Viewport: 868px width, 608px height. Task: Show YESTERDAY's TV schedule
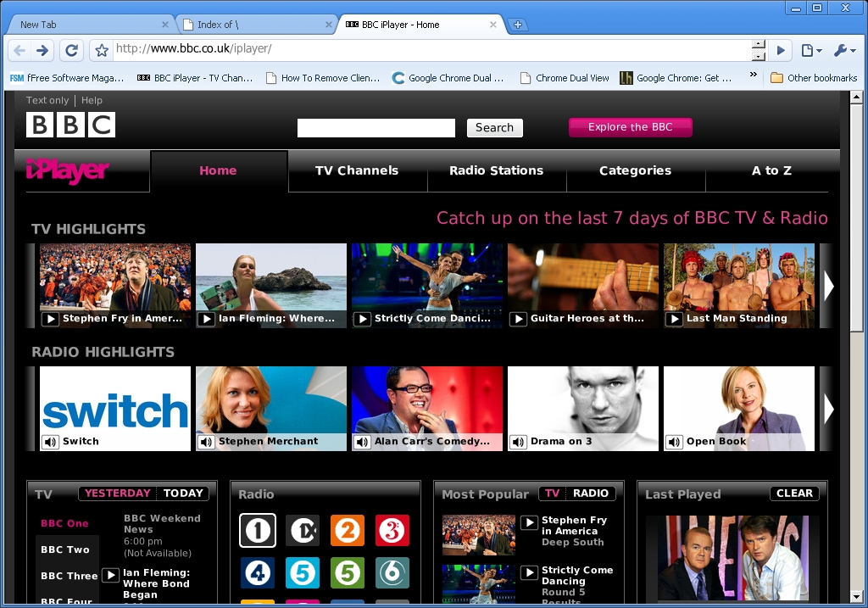tap(117, 494)
